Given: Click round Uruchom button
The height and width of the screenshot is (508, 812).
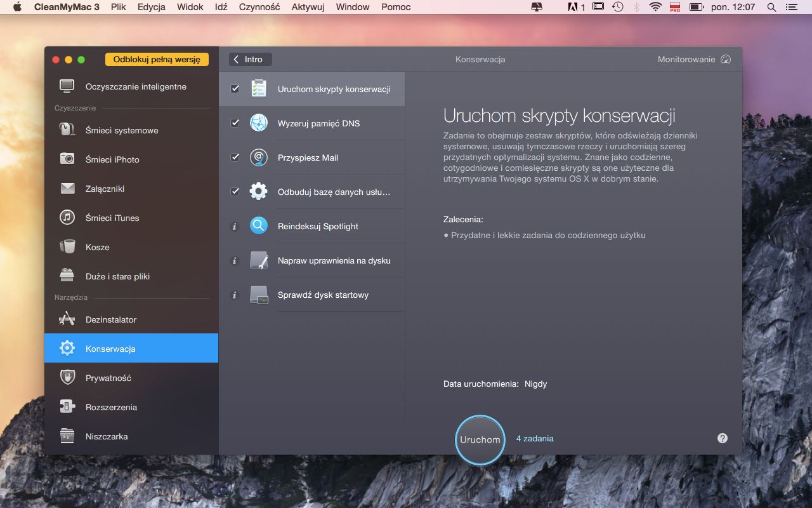Looking at the screenshot, I should [x=480, y=439].
